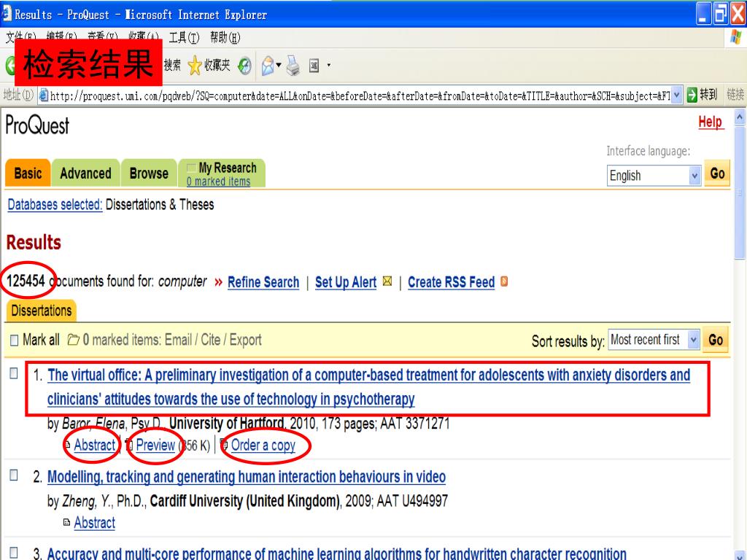
Task: Click the 收藏夹 favorites toolbar label
Action: 217,65
